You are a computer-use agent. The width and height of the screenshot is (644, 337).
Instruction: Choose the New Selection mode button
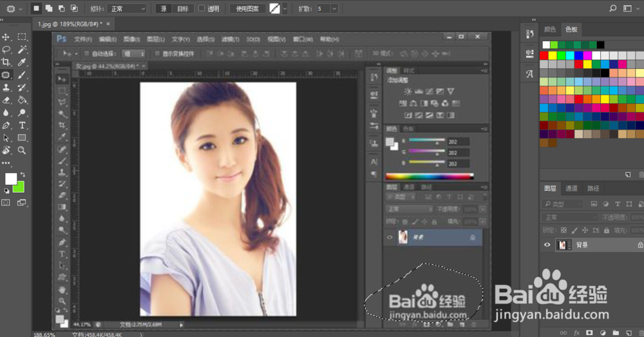pos(36,8)
